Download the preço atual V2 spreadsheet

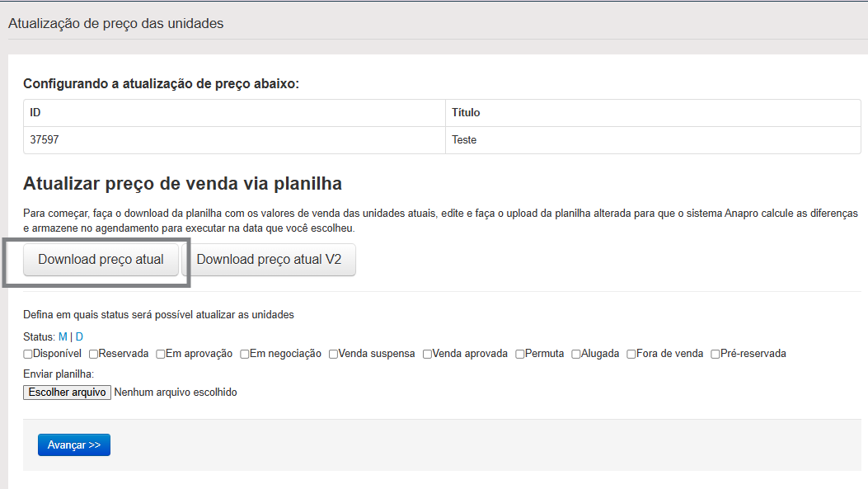(269, 260)
